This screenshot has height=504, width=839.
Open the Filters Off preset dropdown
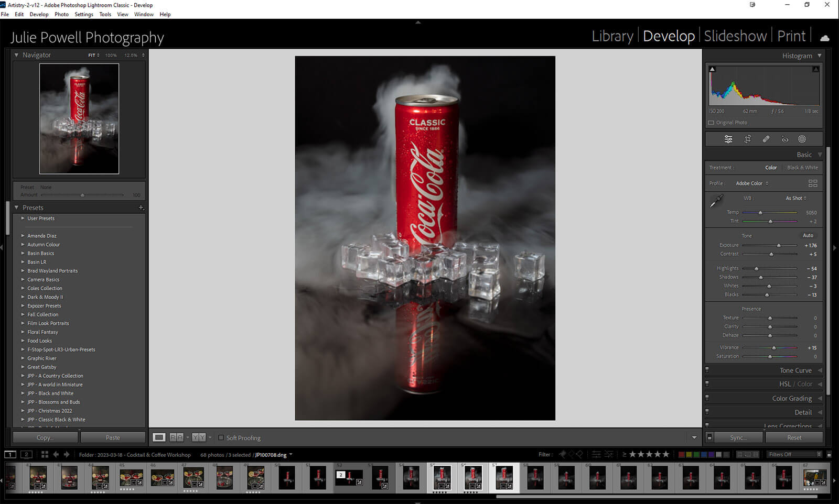pyautogui.click(x=795, y=454)
